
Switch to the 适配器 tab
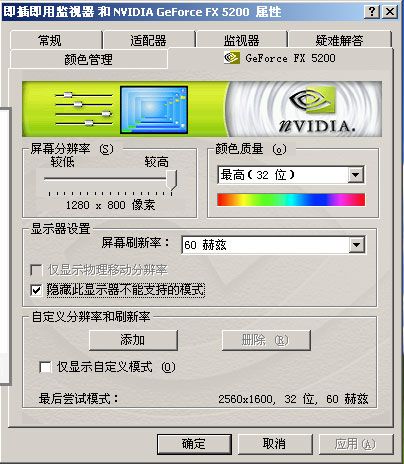(148, 40)
